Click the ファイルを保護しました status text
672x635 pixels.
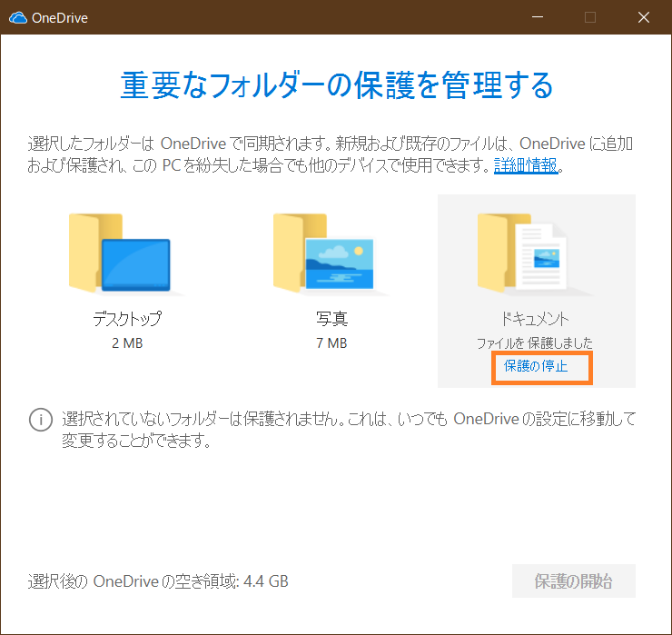tap(535, 343)
